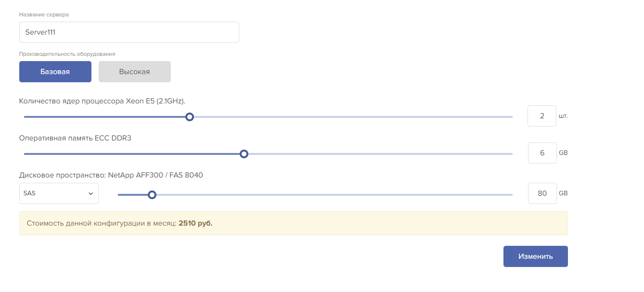Click the unfilled part of the disk slider track
The width and height of the screenshot is (644, 292).
(x=332, y=195)
